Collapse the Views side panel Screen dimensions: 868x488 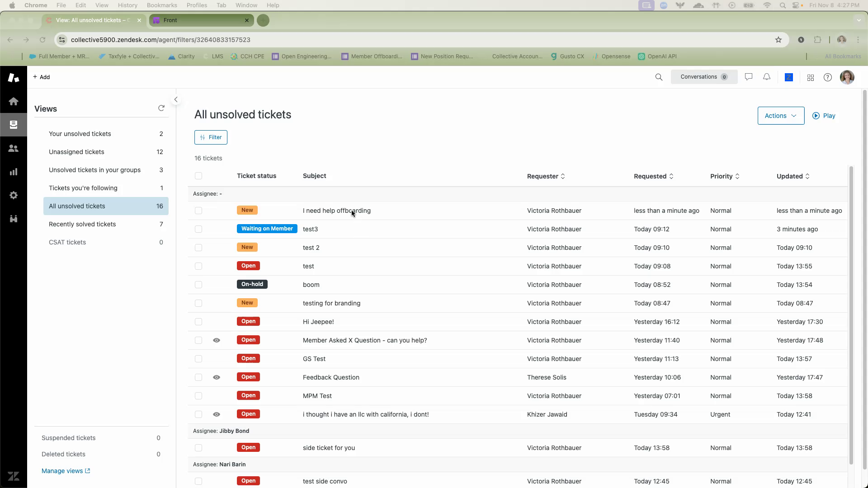pyautogui.click(x=176, y=99)
